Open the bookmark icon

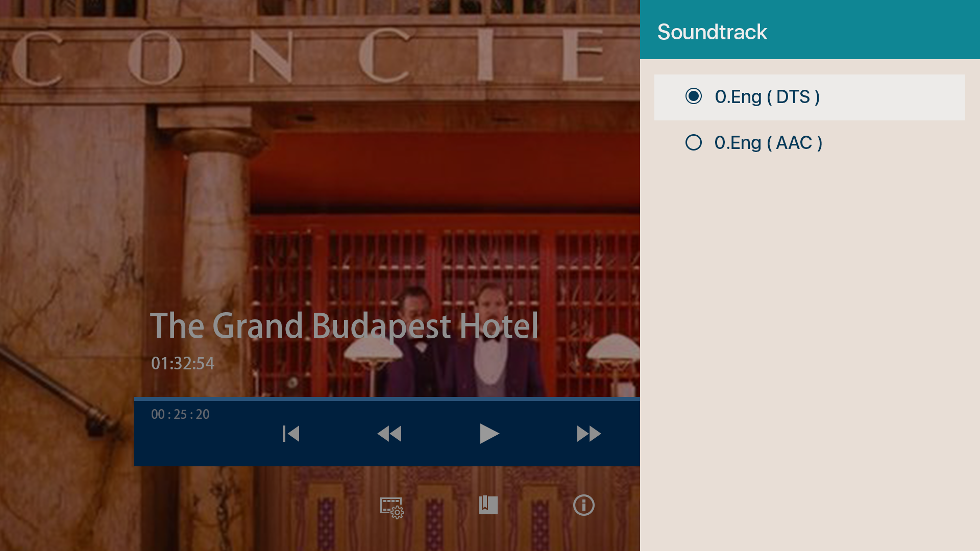click(488, 505)
